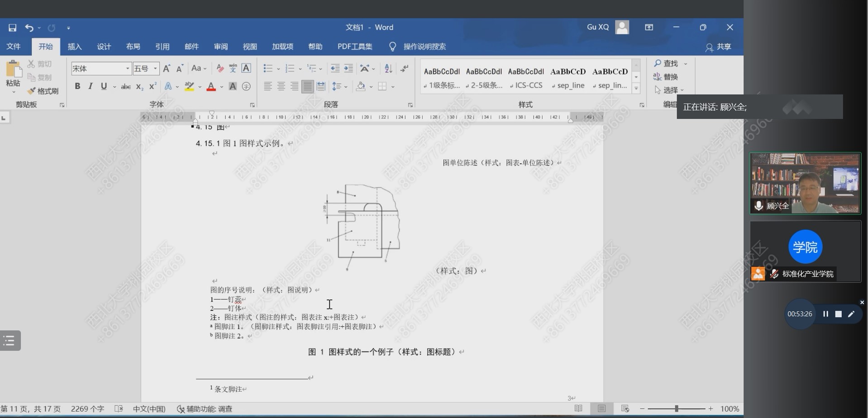Toggle Italic formatting
The height and width of the screenshot is (418, 868).
[x=91, y=86]
